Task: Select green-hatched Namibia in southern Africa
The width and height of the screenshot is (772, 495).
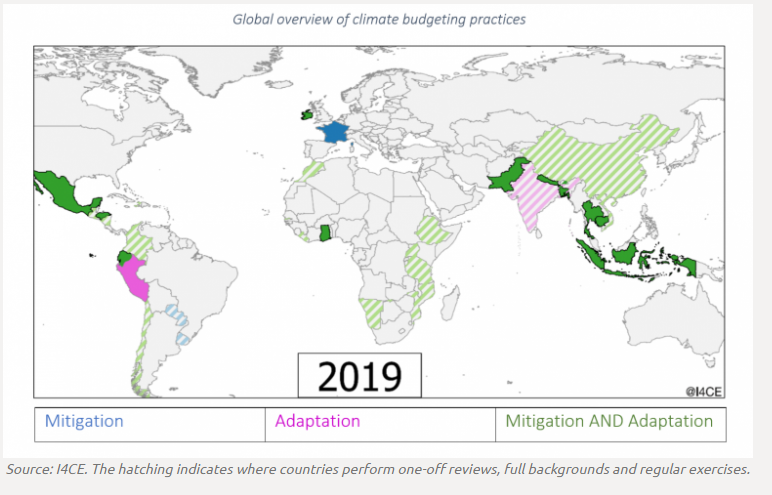Action: click(x=370, y=308)
